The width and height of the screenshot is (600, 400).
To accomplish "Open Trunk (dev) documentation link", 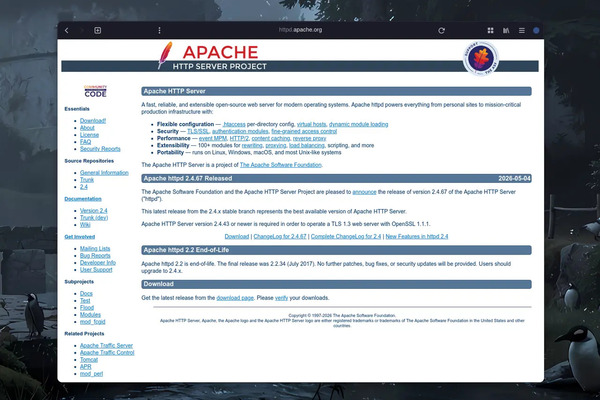I will (x=94, y=217).
